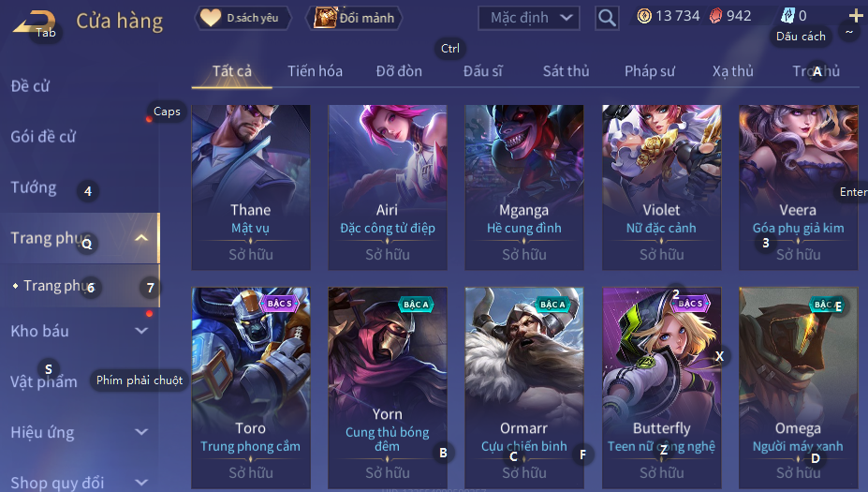Click the back arrow icon beside Cửa hàng
868x492 pixels.
pyautogui.click(x=35, y=22)
